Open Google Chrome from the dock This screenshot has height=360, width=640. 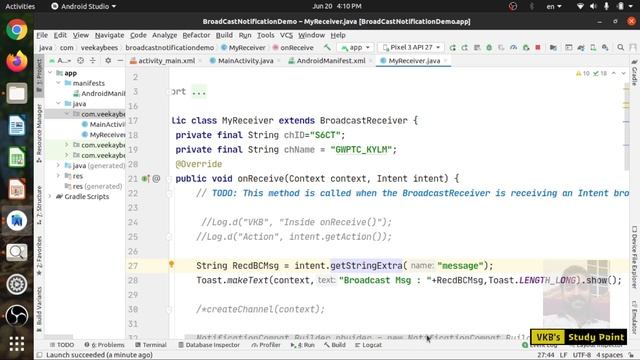point(17,30)
